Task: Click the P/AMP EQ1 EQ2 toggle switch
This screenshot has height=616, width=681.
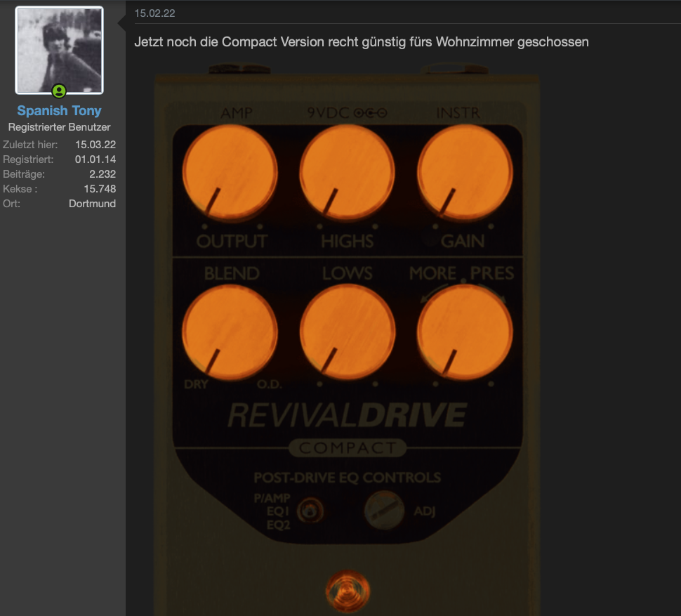Action: (310, 511)
